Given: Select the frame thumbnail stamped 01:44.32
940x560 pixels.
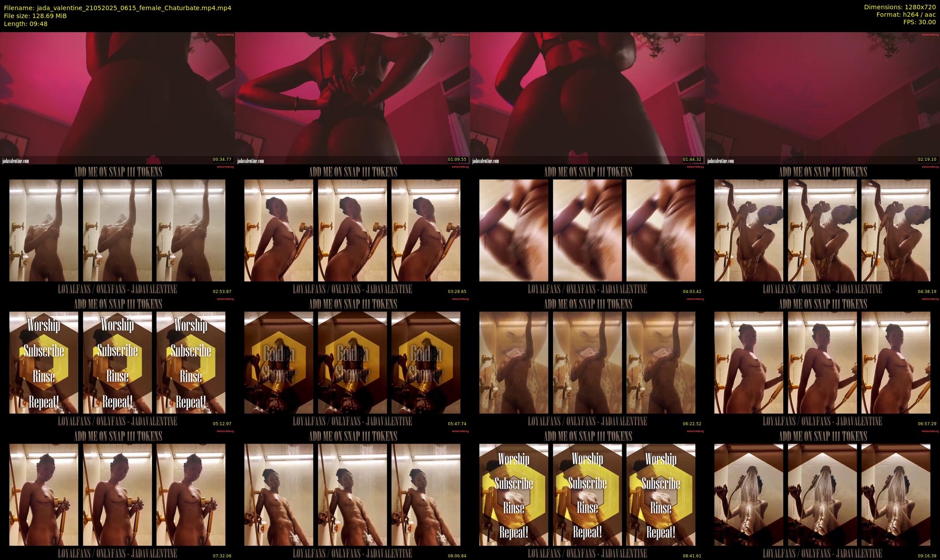Looking at the screenshot, I should [x=587, y=98].
